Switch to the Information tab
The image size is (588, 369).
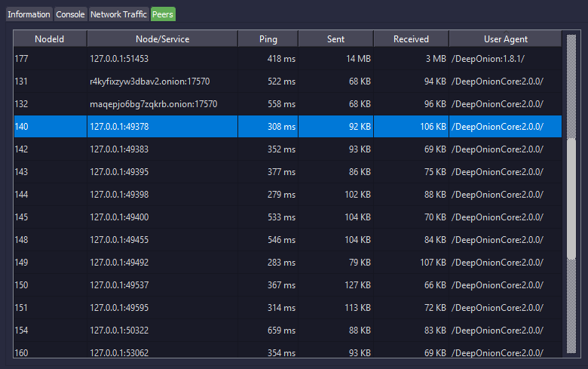pyautogui.click(x=29, y=14)
